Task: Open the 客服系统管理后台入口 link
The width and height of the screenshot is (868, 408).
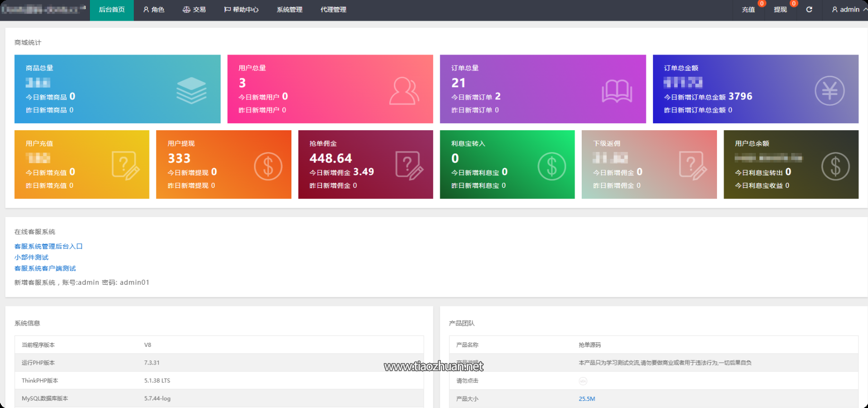Action: pyautogui.click(x=48, y=246)
